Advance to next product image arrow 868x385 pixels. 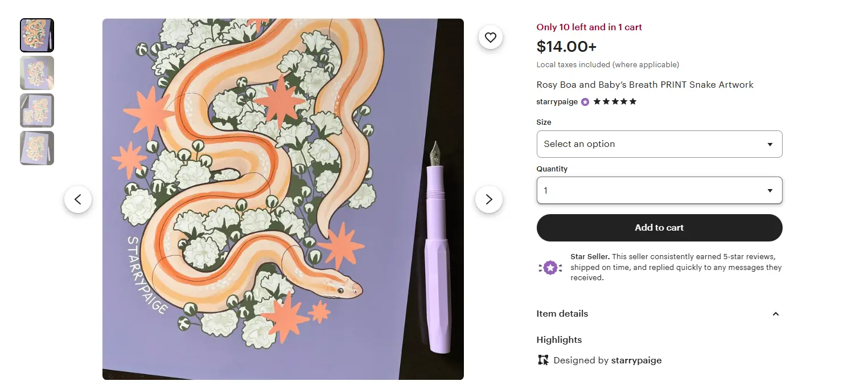pos(489,199)
